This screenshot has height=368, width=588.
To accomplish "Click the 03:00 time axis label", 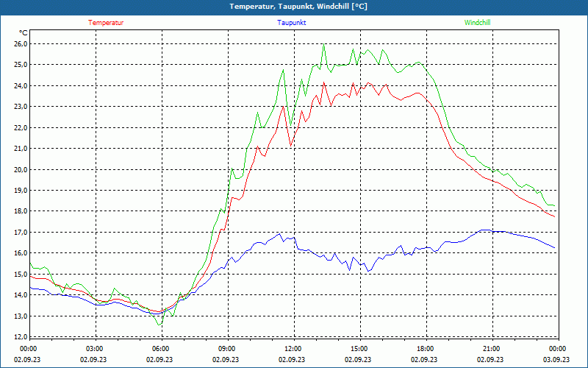I will [94, 349].
